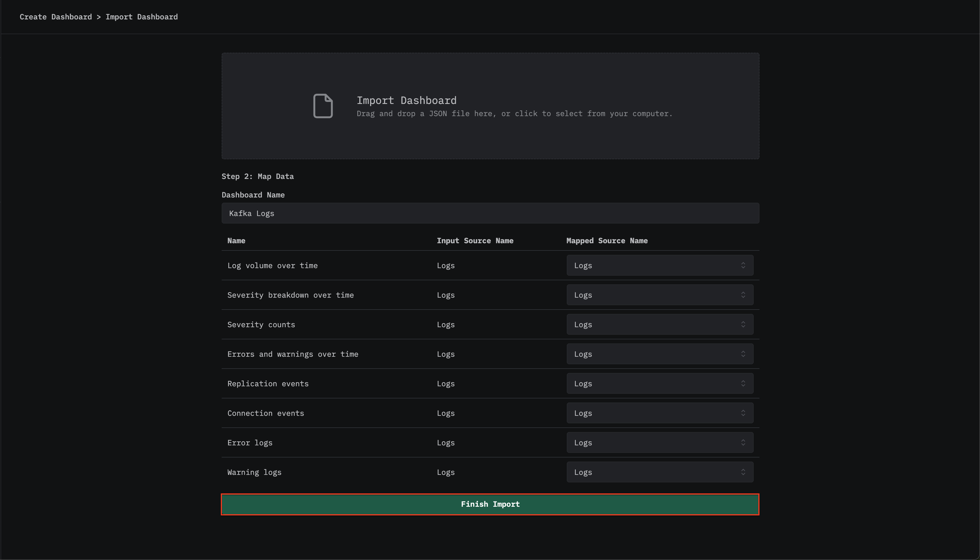Navigate to Create Dashboard via the breadcrumb

tap(56, 17)
